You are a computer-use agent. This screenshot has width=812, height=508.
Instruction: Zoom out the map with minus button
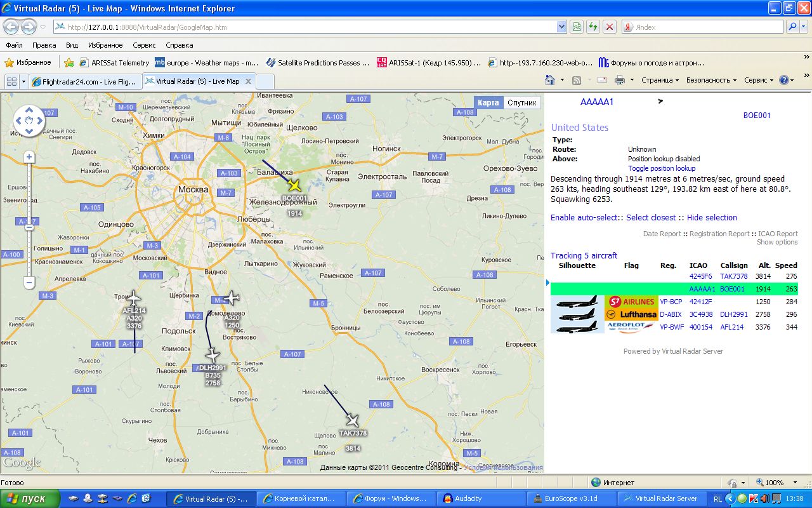tap(29, 283)
